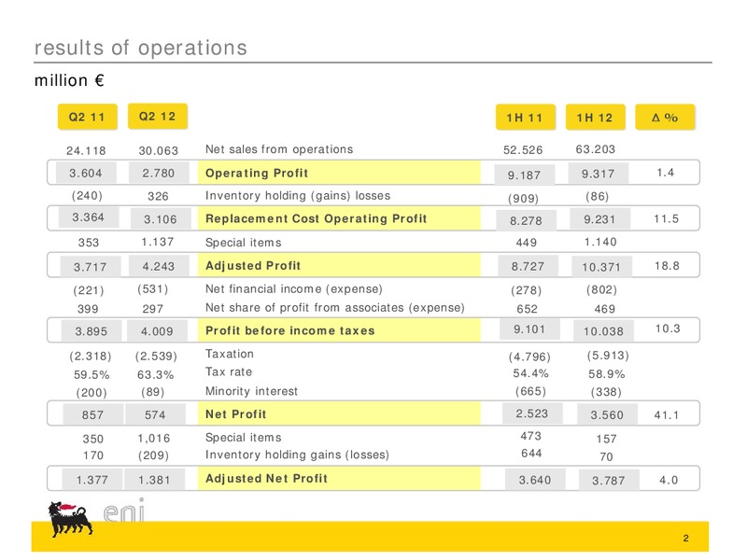Click the (338) minority interest value

tap(606, 391)
